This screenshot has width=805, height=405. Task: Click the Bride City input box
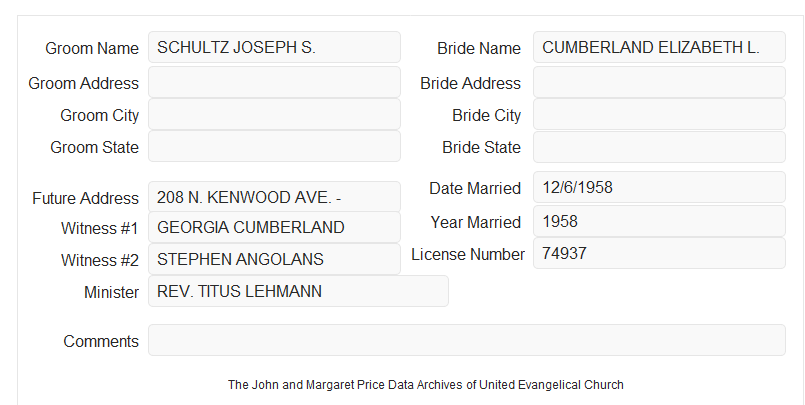[659, 114]
